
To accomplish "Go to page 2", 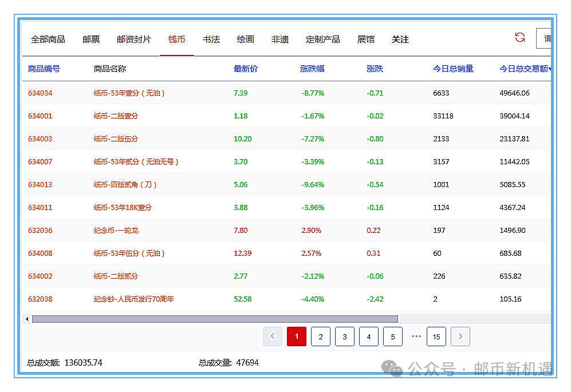I will click(x=321, y=336).
